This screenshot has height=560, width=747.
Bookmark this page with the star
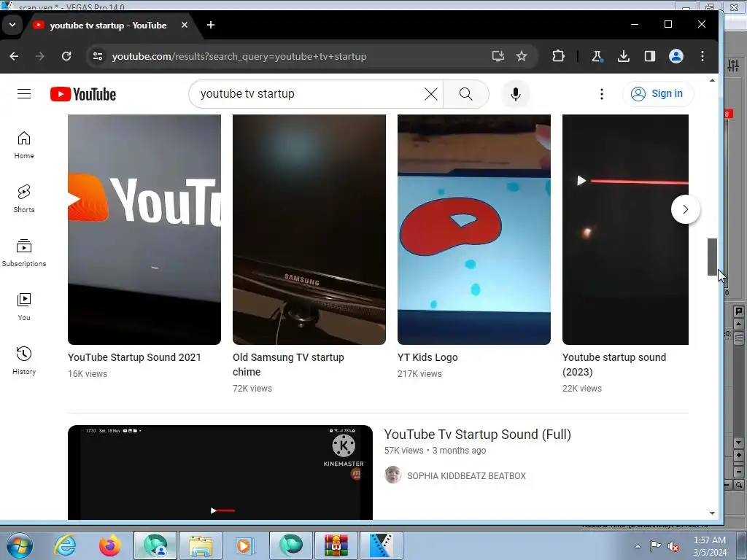[522, 56]
